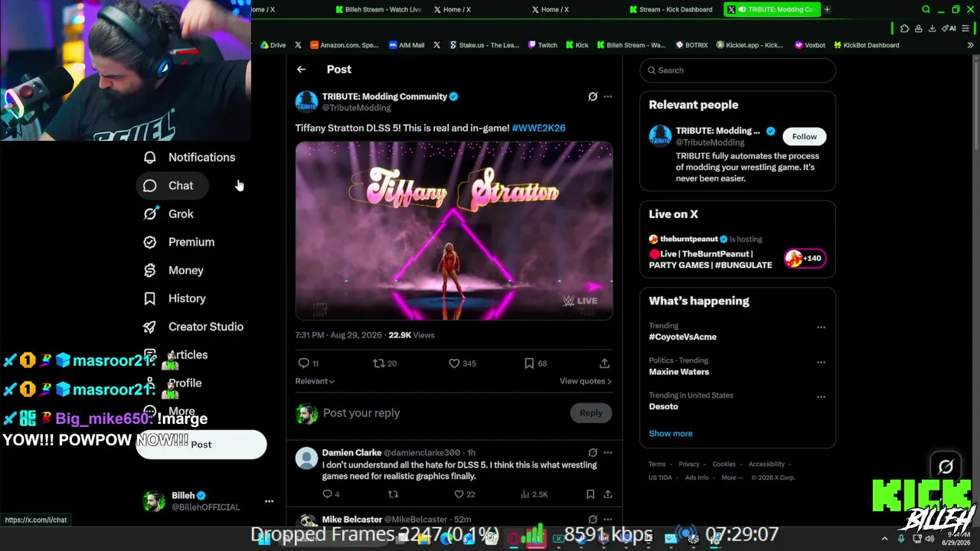Share Damien Clarke's comment
This screenshot has height=551, width=980.
click(607, 494)
